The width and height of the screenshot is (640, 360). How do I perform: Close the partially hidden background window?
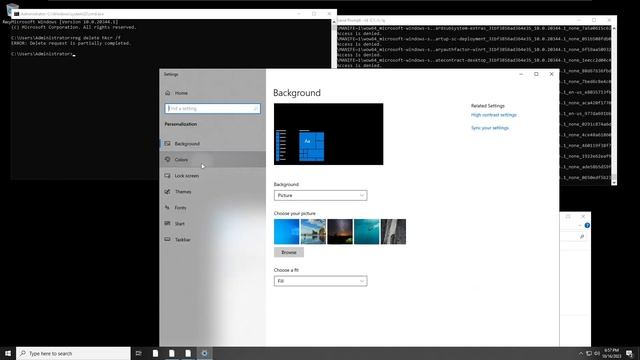pyautogui.click(x=583, y=216)
